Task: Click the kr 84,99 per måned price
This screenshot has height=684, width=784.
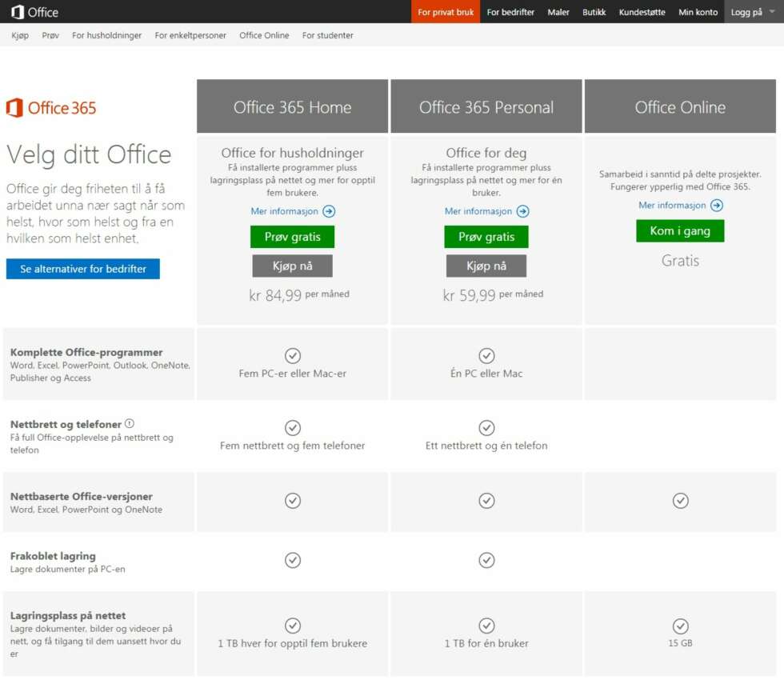Action: [x=299, y=295]
